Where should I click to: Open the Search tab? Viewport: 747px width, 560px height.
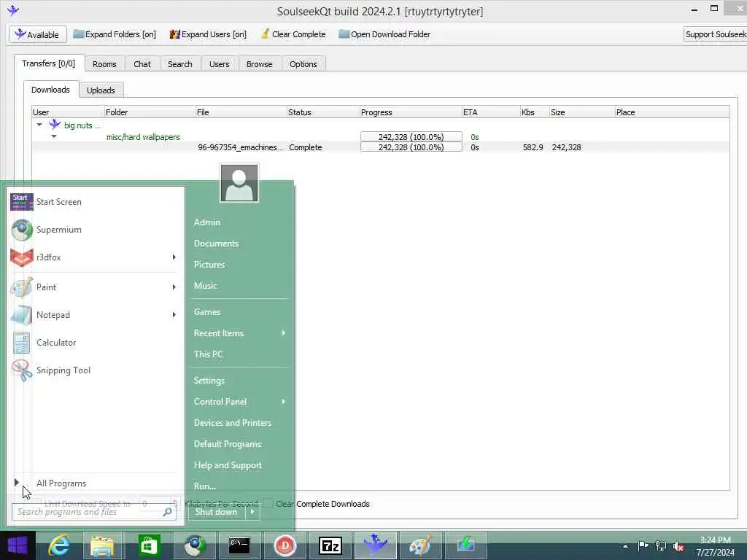(179, 64)
